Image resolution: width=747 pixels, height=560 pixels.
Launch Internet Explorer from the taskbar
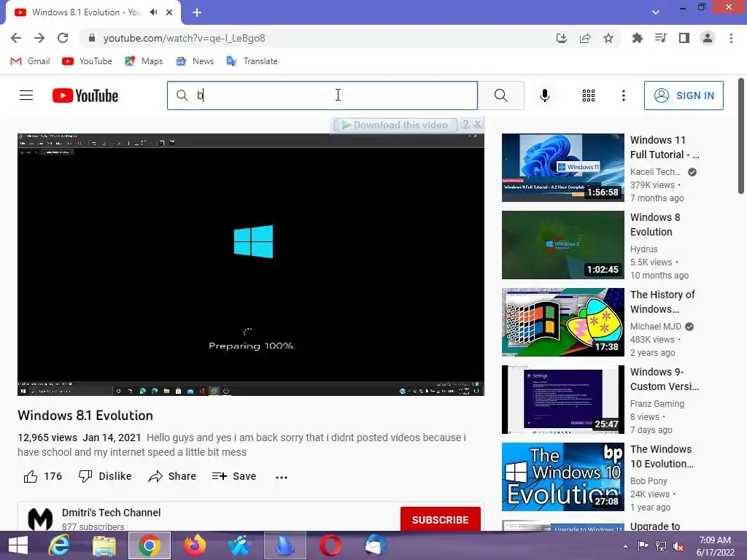59,545
